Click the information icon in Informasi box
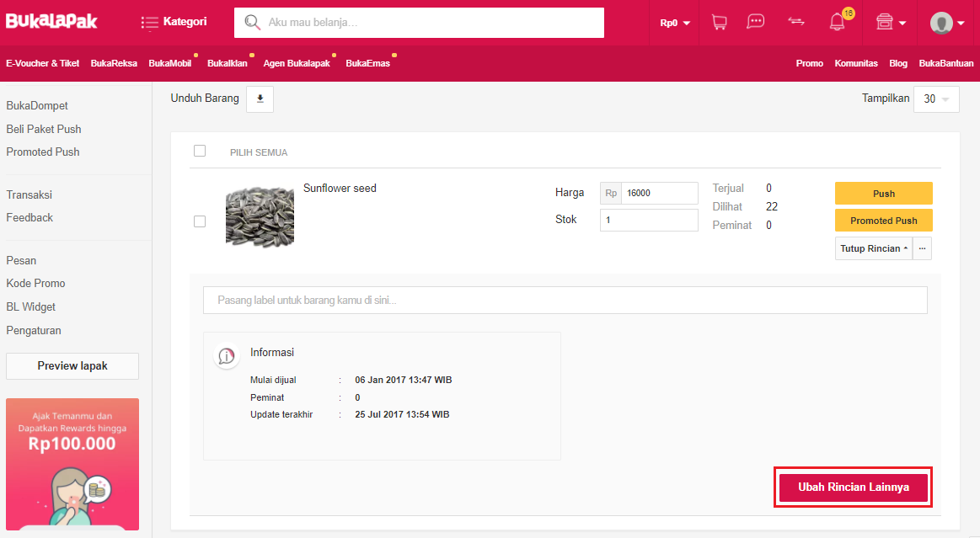This screenshot has height=538, width=980. point(226,356)
